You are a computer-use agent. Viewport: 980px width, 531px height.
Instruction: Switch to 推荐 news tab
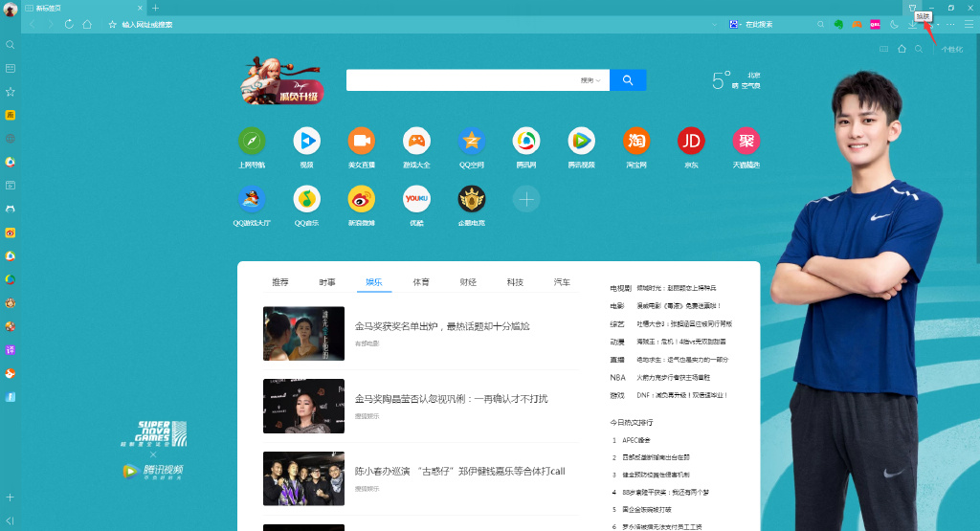point(280,282)
